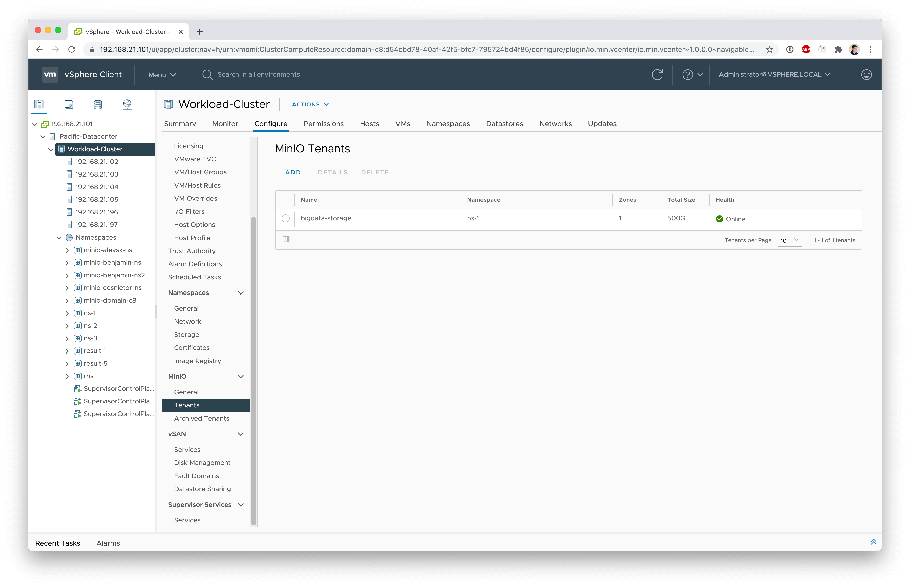Open the Tenants per Page dropdown
This screenshot has height=588, width=910.
789,240
